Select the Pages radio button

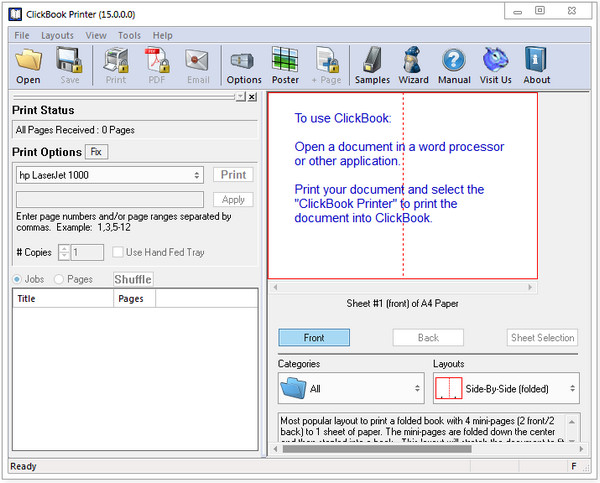coord(59,279)
